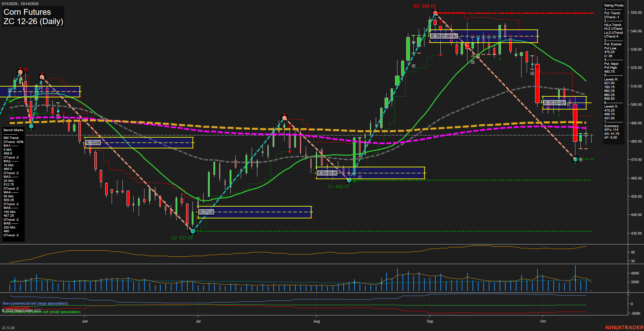Image resolution: width=644 pixels, height=331 pixels.
Task: Select the October swing low pivot marker near 470
Action: 575,159
